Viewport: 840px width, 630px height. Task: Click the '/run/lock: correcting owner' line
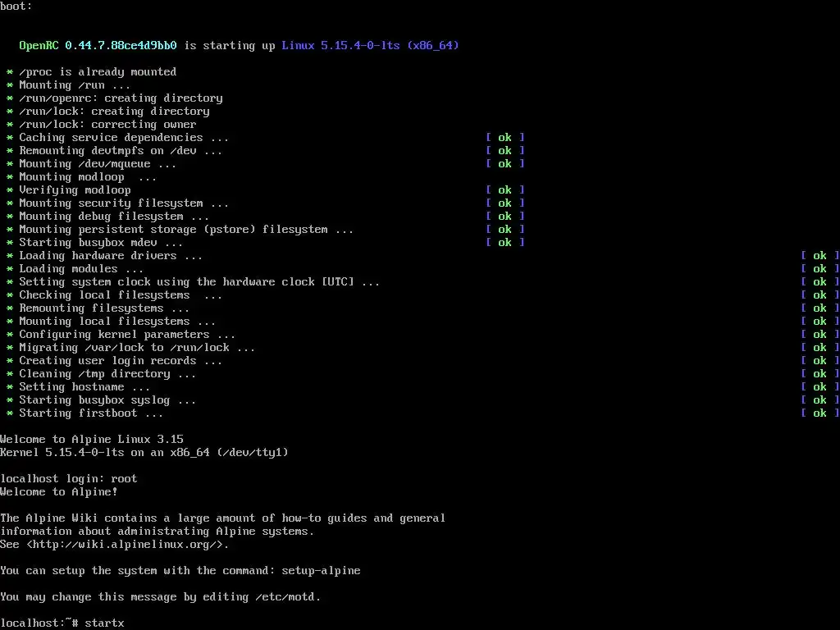click(107, 125)
